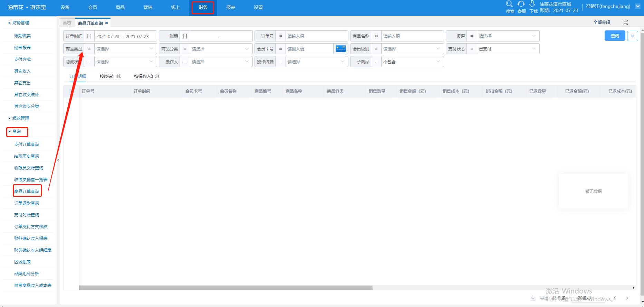Click the blue 查询 search button
Screen dimensions: 644x307
coord(615,36)
